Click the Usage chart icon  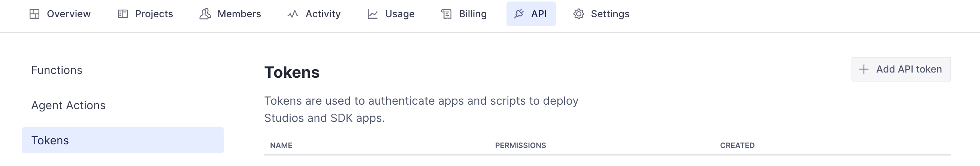372,14
